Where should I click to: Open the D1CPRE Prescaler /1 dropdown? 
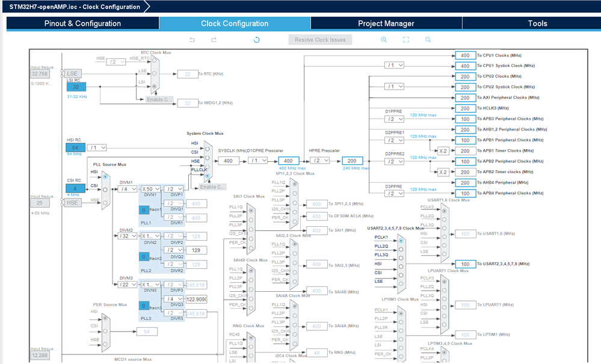click(257, 161)
